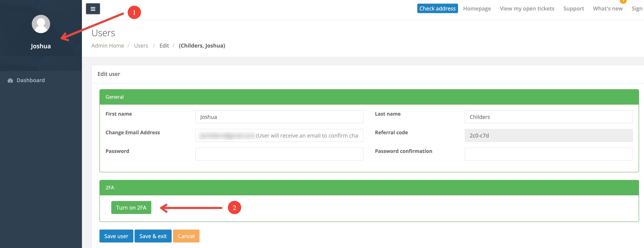The height and width of the screenshot is (248, 644).
Task: Click the Users breadcrumb link
Action: point(141,46)
